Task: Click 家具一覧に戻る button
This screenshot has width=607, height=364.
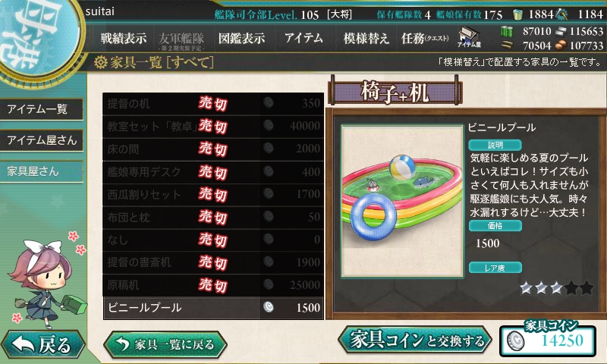Action: (165, 344)
